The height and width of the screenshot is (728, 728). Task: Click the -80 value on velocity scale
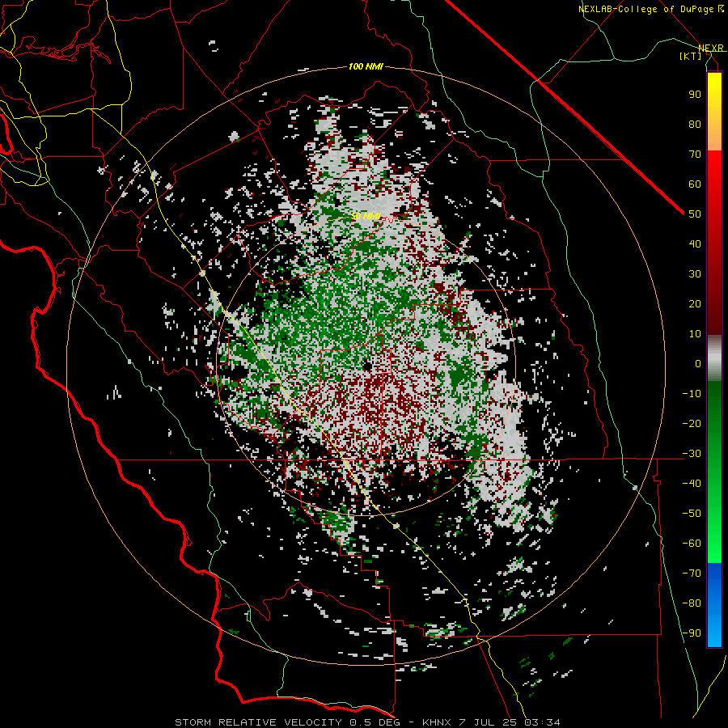(x=692, y=603)
